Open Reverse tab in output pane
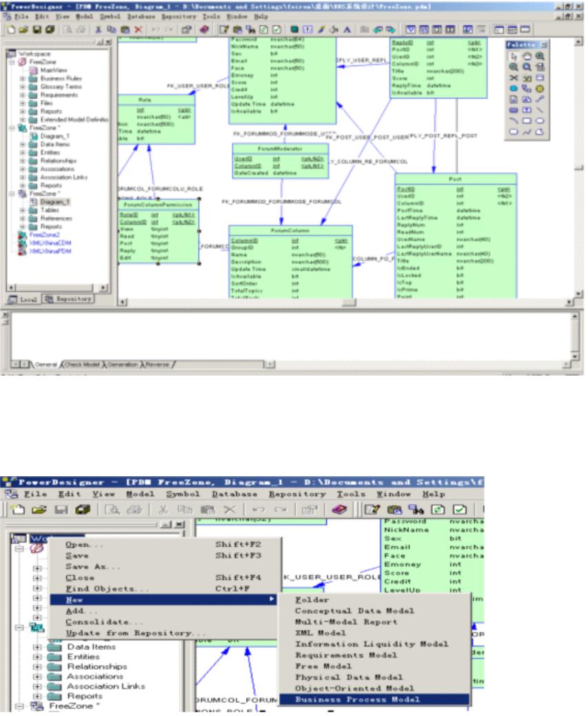Viewport: 588px width, 716px height. coord(158,365)
